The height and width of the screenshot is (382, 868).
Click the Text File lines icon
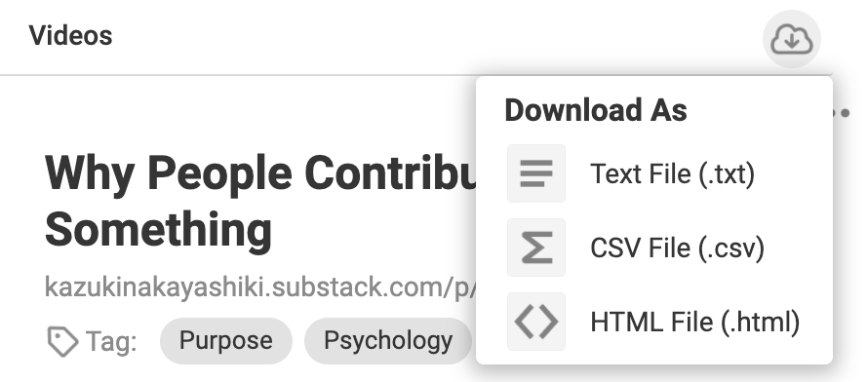pyautogui.click(x=535, y=173)
